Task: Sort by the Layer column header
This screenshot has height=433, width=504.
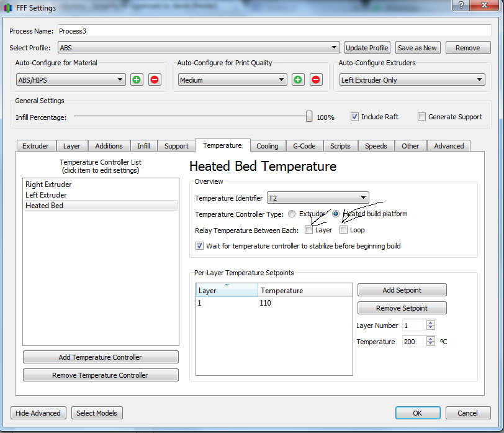Action: pos(227,290)
